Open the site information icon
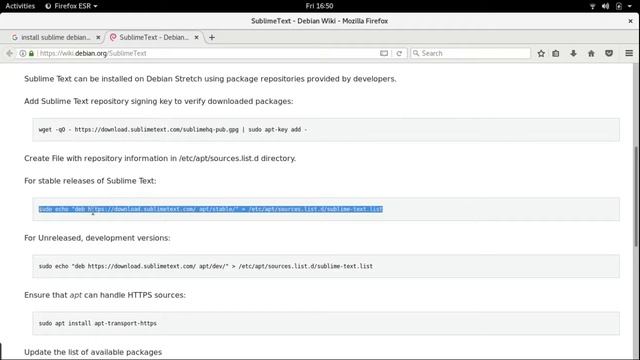Viewport: 640px width, 360px height. pos(23,53)
